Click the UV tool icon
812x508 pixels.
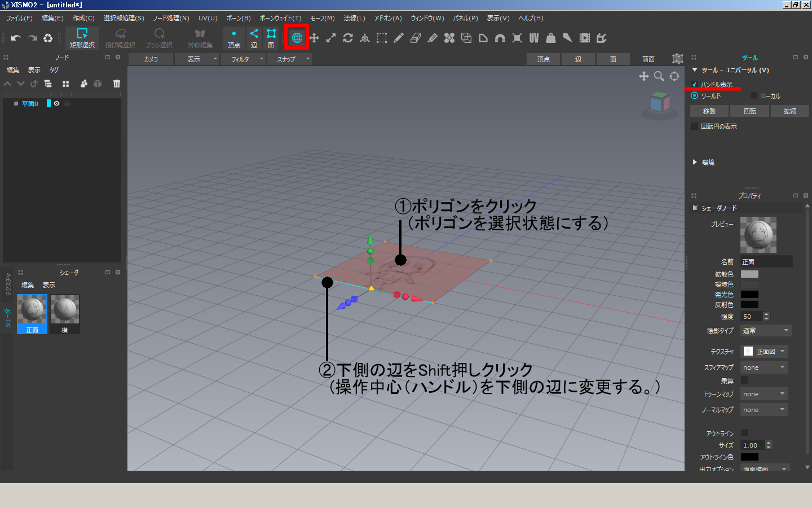tap(534, 38)
